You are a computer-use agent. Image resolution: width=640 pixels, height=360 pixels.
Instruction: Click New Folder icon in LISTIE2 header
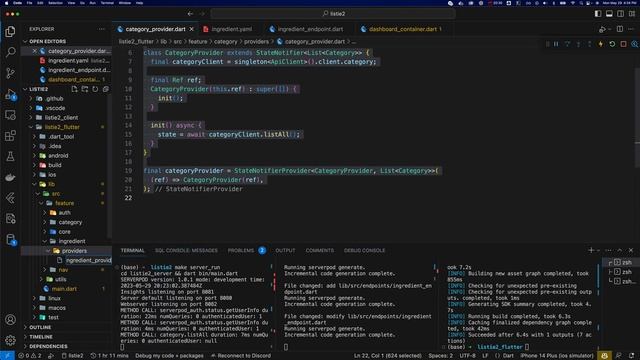click(85, 89)
